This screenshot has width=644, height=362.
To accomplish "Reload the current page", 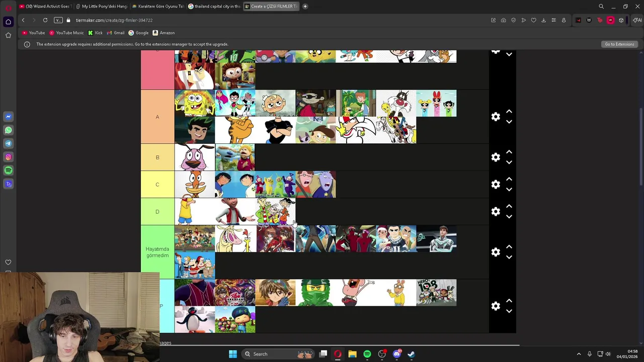I will (45, 20).
